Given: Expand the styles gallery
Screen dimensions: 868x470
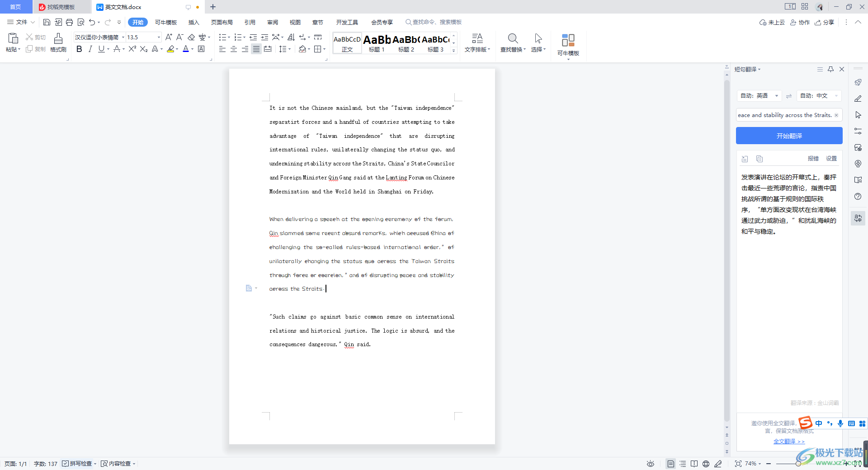Looking at the screenshot, I should (454, 51).
